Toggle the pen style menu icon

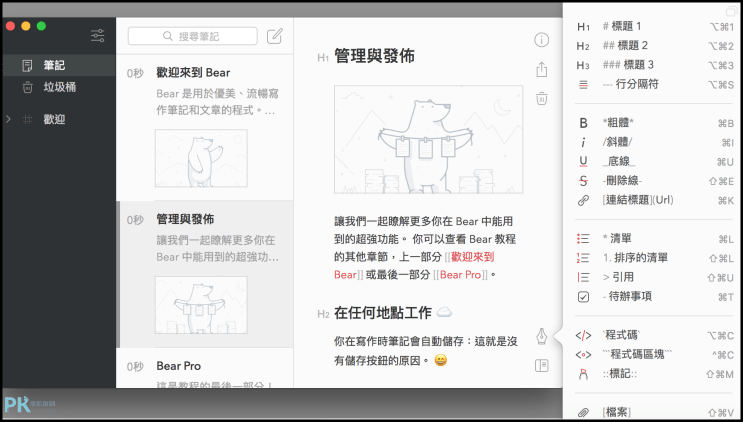pyautogui.click(x=541, y=337)
